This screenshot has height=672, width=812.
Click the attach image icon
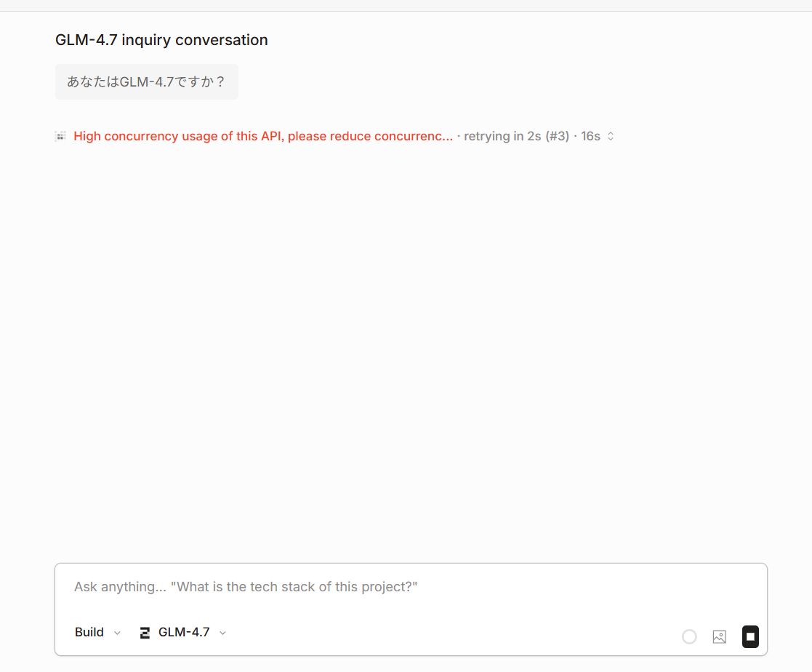(719, 636)
